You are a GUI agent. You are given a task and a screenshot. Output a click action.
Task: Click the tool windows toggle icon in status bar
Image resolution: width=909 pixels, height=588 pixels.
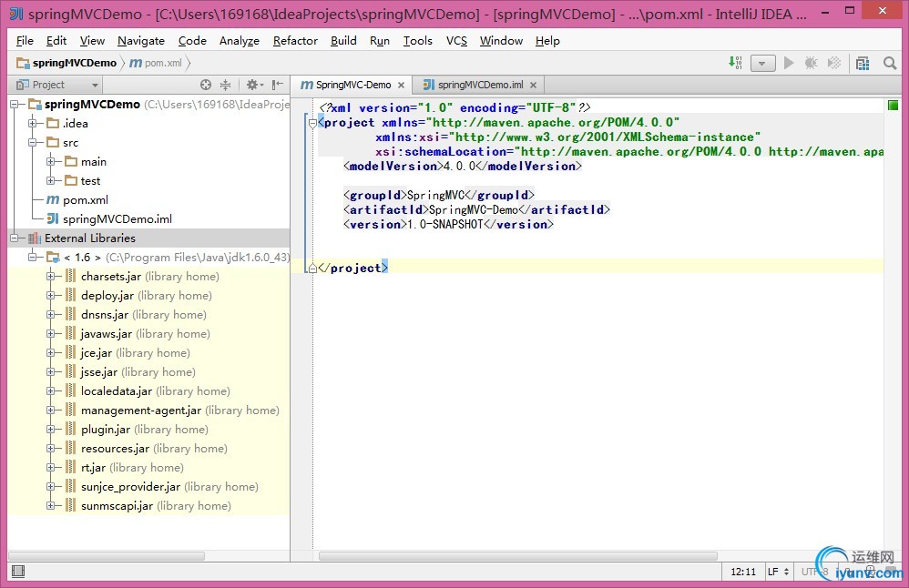click(x=18, y=572)
